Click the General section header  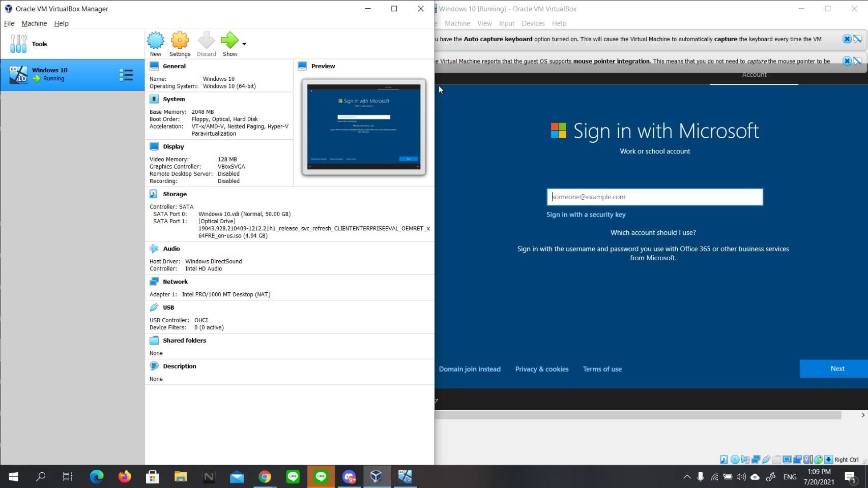click(174, 66)
